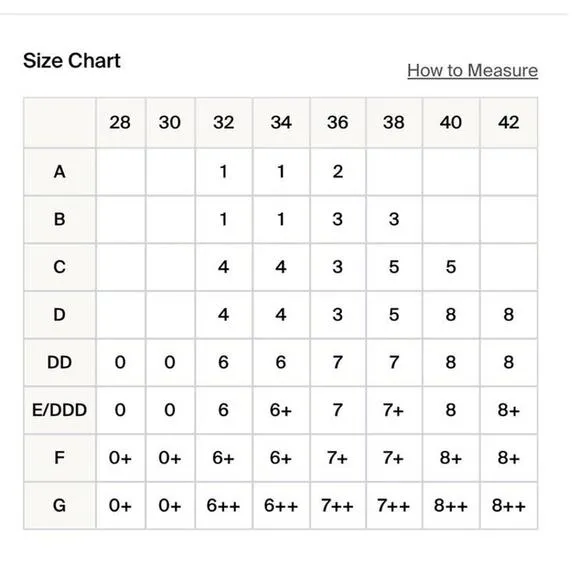Select the cell for 32 C showing 4
The height and width of the screenshot is (580, 580).
click(x=224, y=267)
